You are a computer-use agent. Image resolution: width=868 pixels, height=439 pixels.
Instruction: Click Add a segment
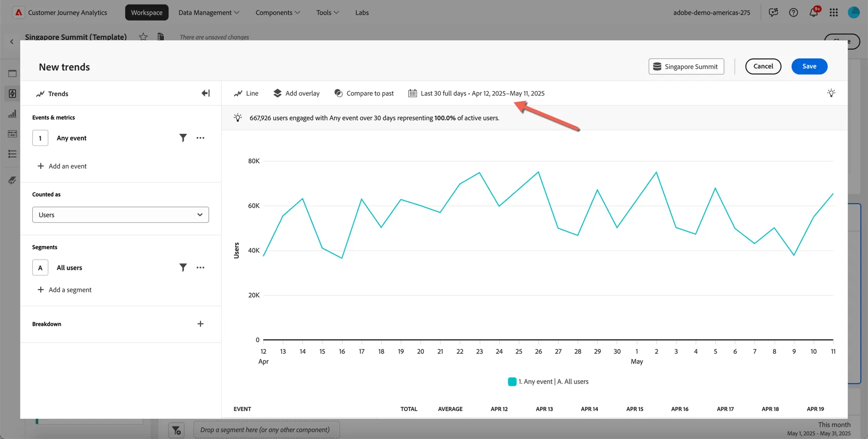pos(65,290)
